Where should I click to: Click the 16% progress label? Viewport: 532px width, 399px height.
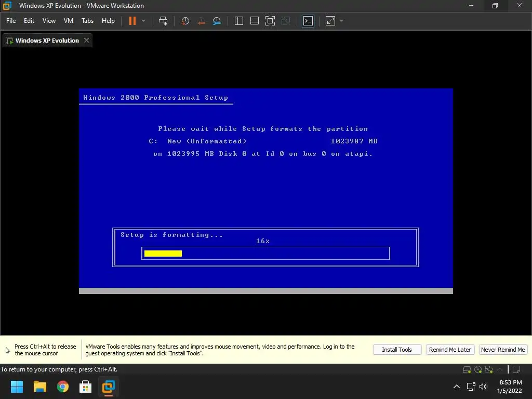pos(263,241)
